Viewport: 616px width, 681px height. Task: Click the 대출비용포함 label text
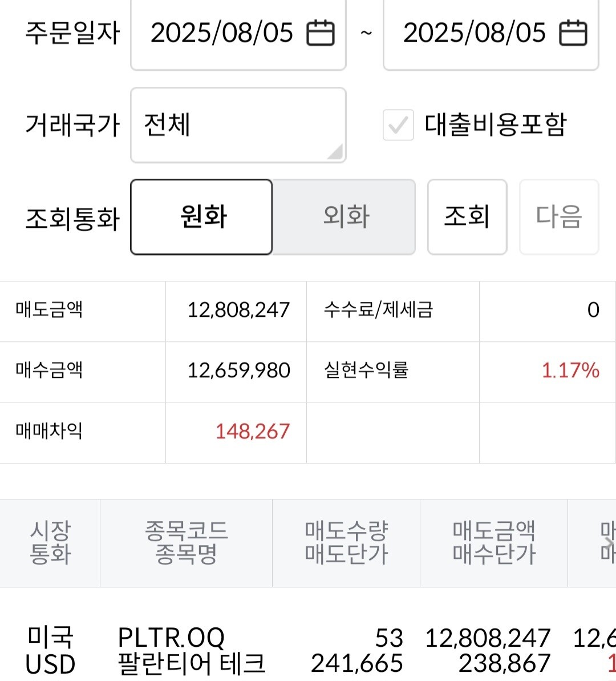495,125
